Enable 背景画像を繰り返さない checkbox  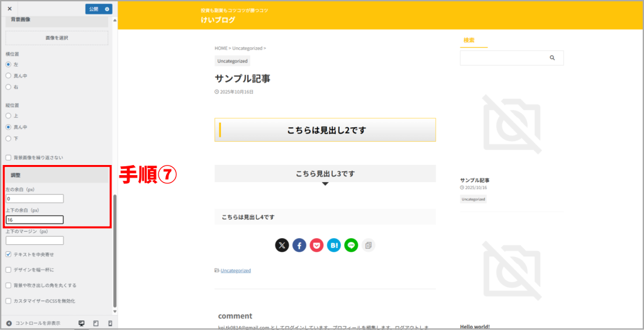pos(8,157)
